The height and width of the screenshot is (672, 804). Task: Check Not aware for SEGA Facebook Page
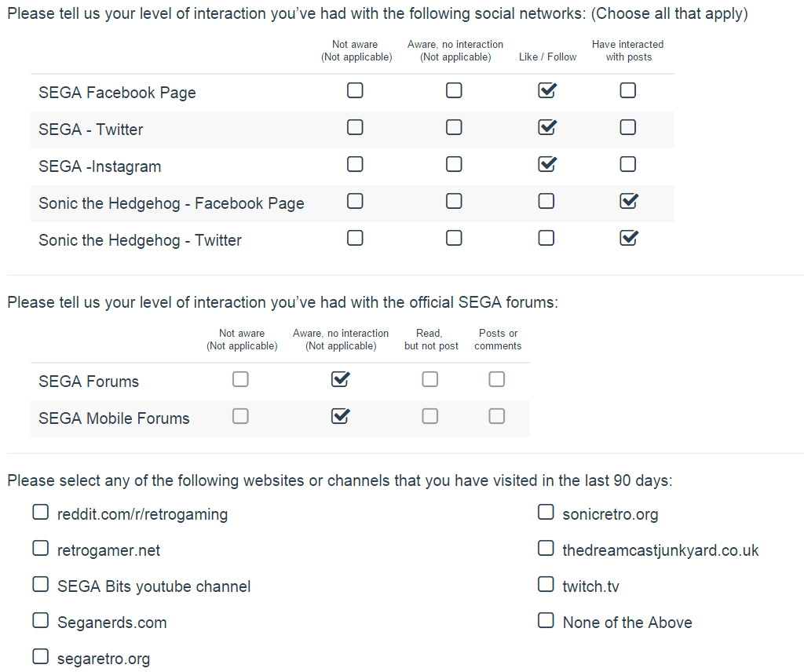(x=355, y=91)
